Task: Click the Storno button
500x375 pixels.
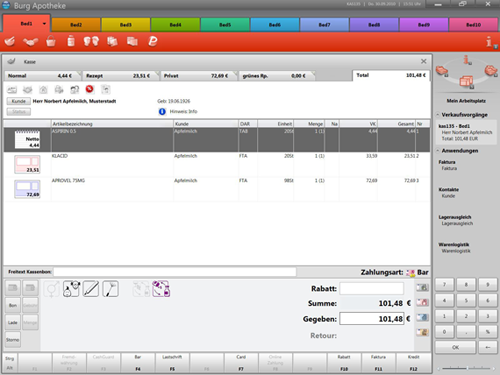Action: point(13,340)
